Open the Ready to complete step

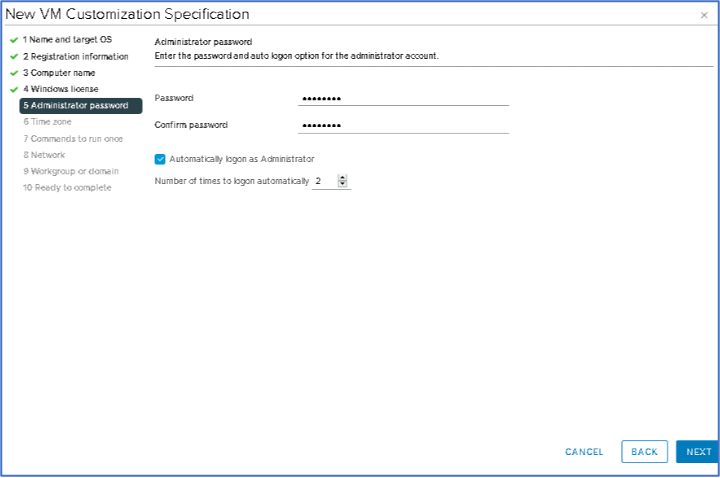pyautogui.click(x=67, y=187)
